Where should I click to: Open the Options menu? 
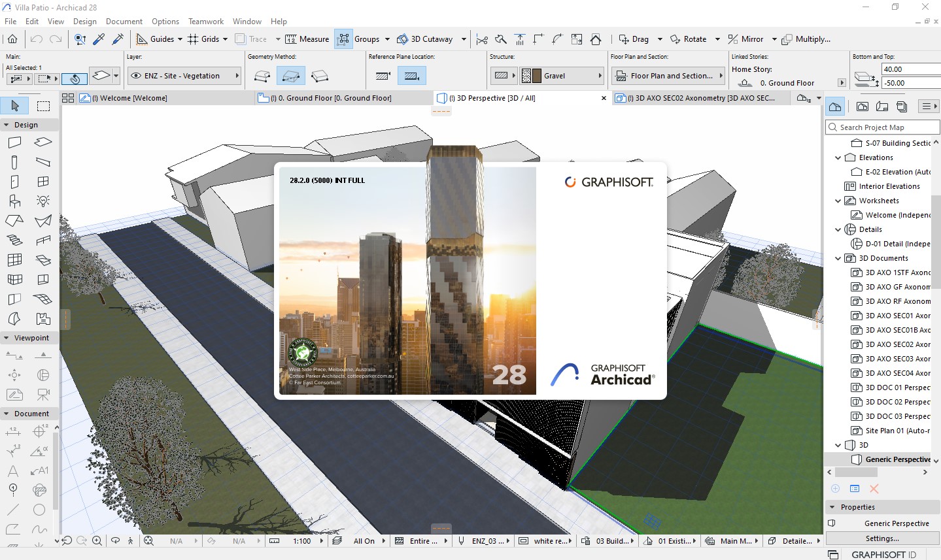point(165,21)
